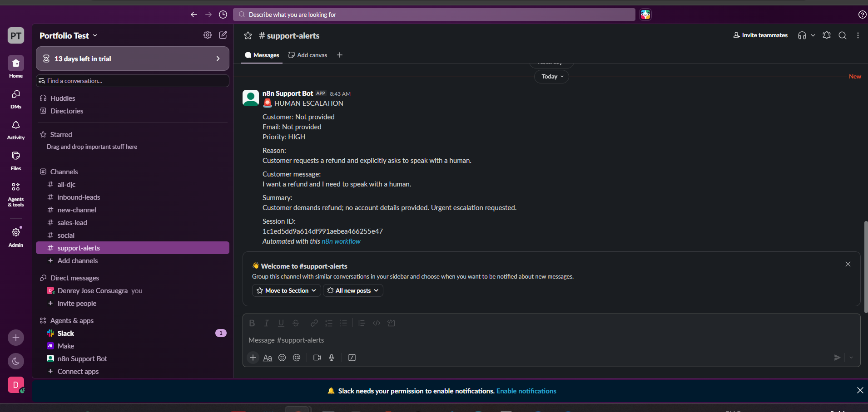Open channel more actions menu
The image size is (868, 412).
click(858, 35)
